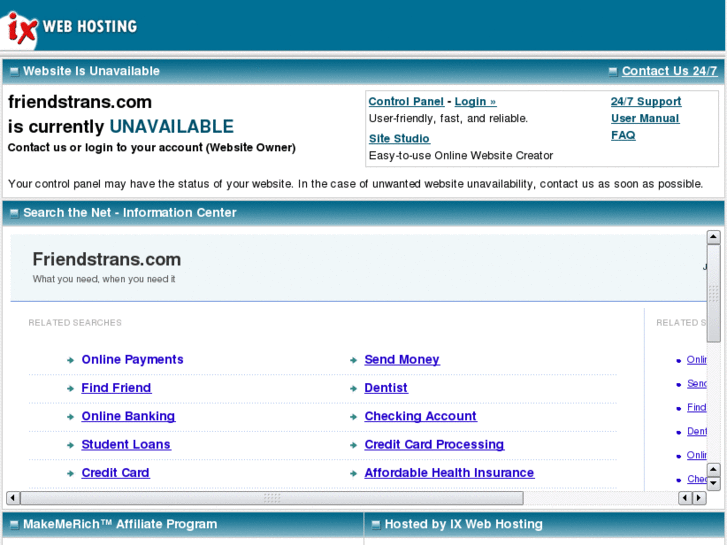Click the 'What you need, when you need it' tagline
Image resolution: width=727 pixels, height=545 pixels.
pos(104,279)
